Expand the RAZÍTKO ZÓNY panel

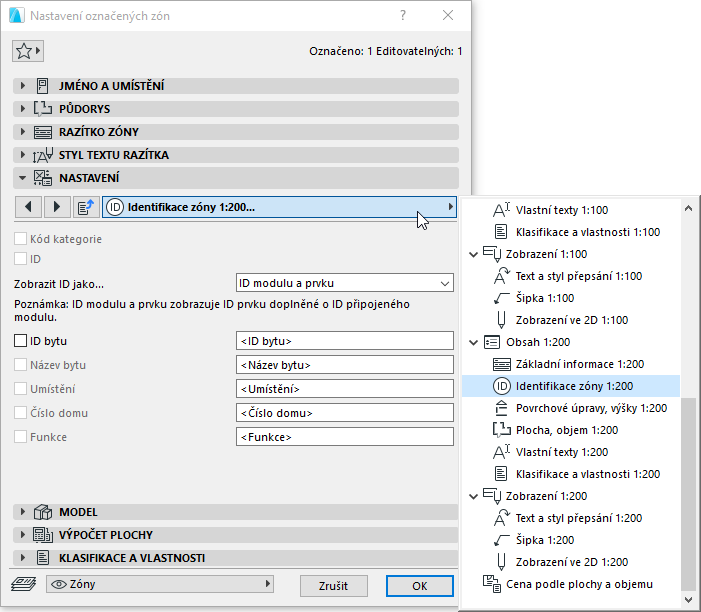click(x=22, y=132)
